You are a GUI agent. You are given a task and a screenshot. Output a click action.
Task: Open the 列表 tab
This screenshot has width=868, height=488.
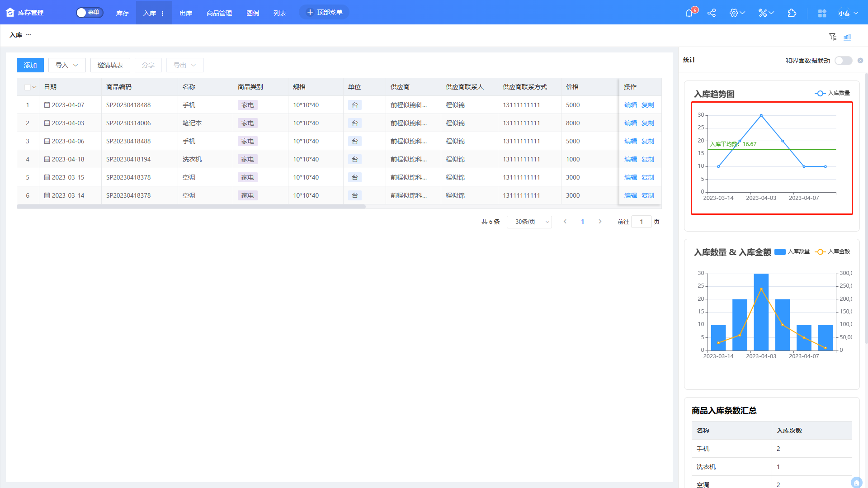click(280, 13)
